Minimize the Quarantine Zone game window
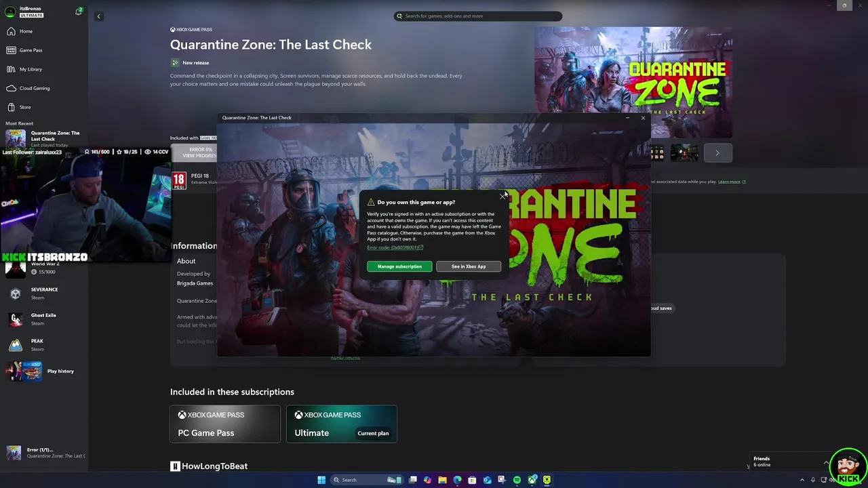The width and height of the screenshot is (868, 488). pos(627,118)
